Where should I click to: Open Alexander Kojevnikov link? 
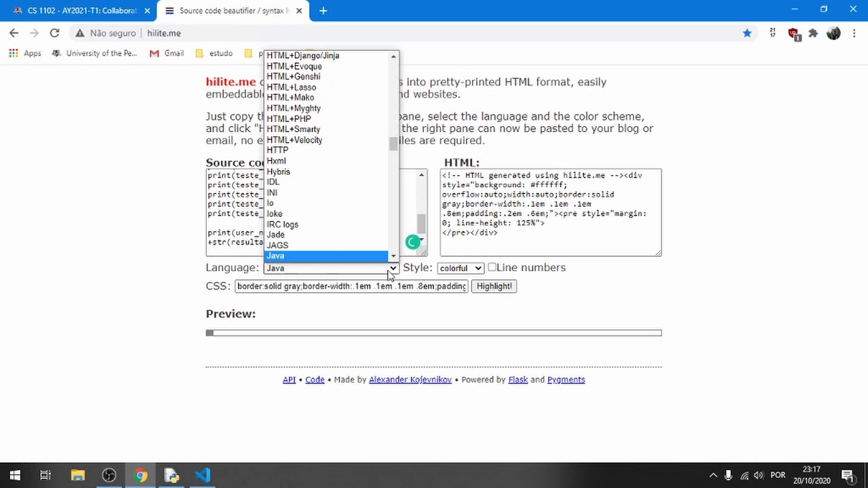(410, 380)
